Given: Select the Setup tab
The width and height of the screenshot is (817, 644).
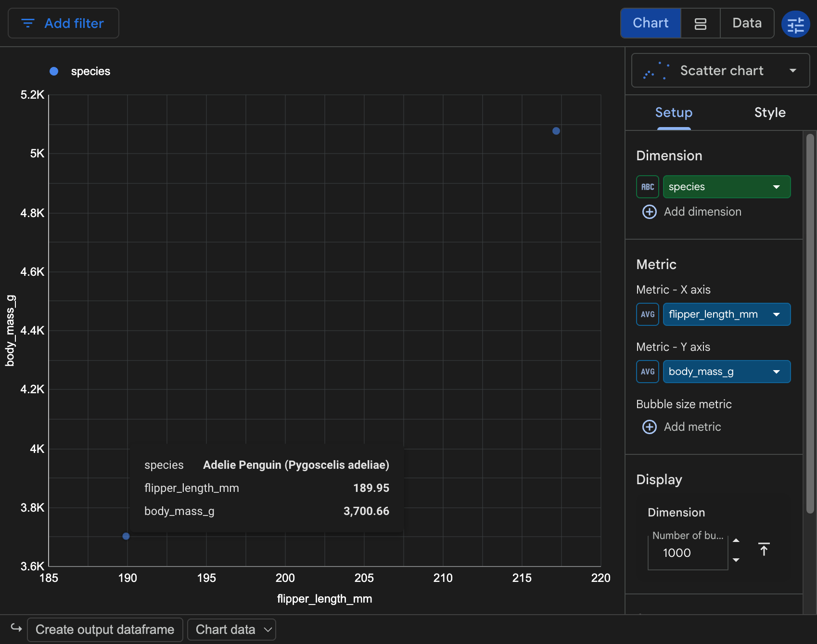Looking at the screenshot, I should pyautogui.click(x=674, y=113).
